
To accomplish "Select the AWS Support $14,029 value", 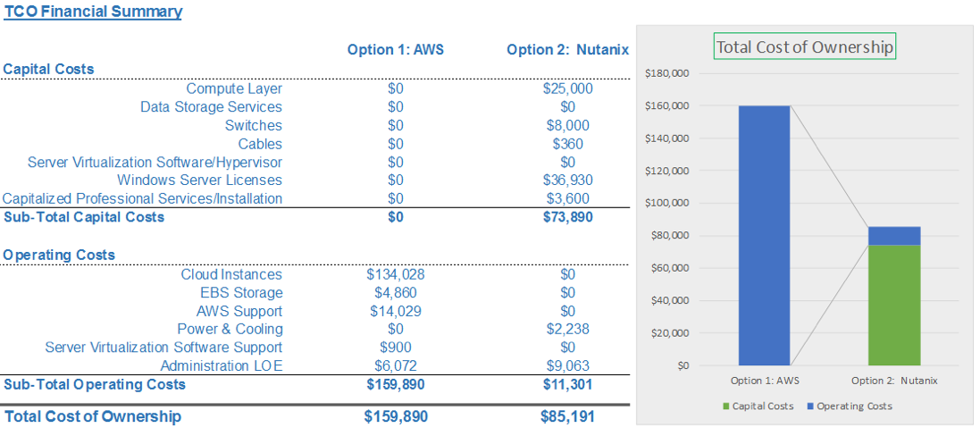I will (396, 311).
